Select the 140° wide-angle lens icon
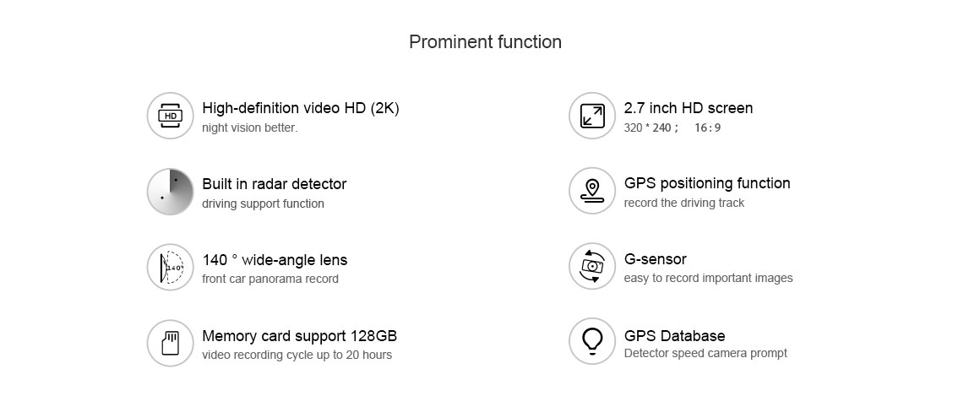Screen dimensions: 980x407 [x=171, y=267]
